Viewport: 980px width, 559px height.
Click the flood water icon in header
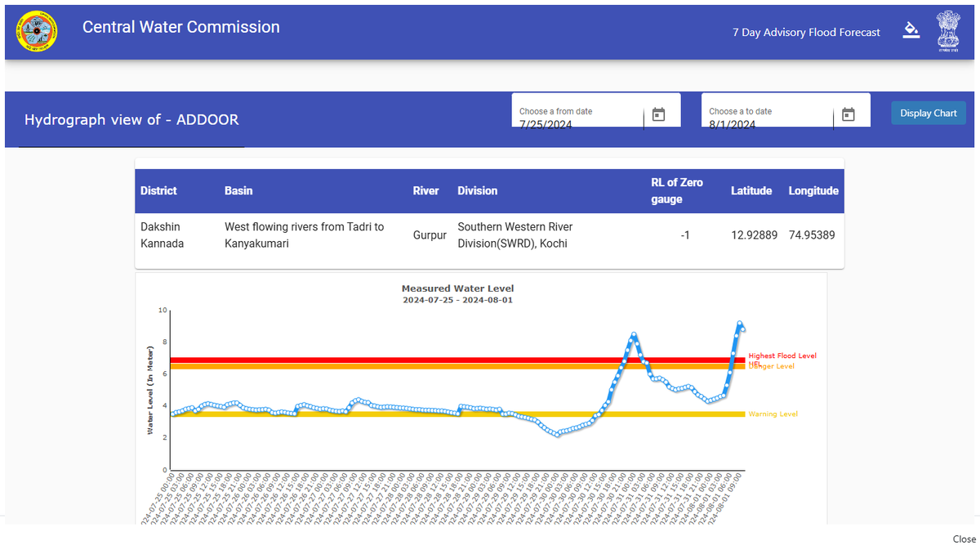coord(911,31)
